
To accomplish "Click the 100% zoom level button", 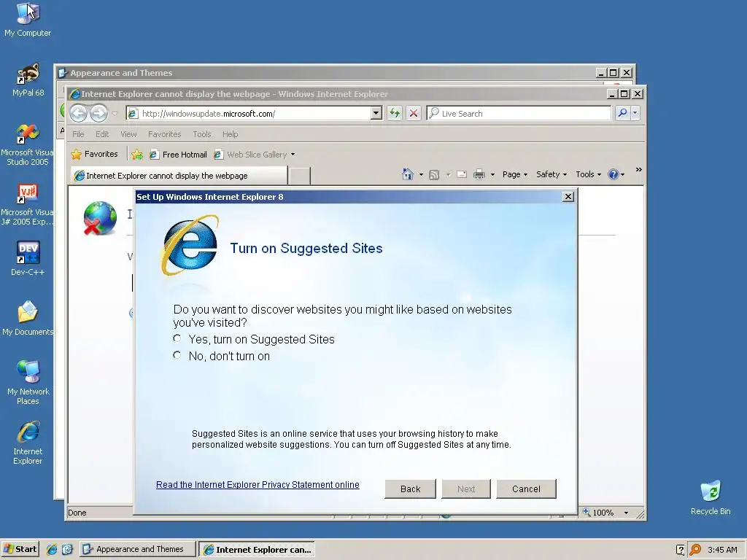I will pos(601,513).
